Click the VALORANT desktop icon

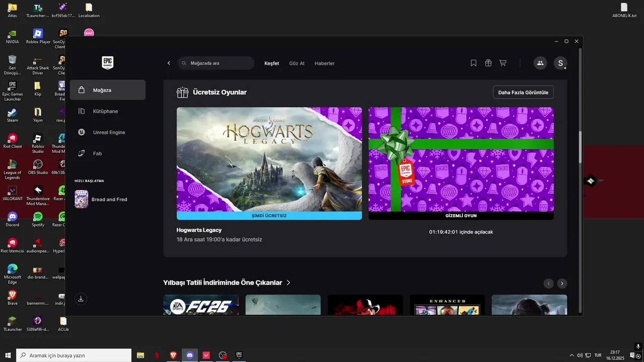coord(13,194)
